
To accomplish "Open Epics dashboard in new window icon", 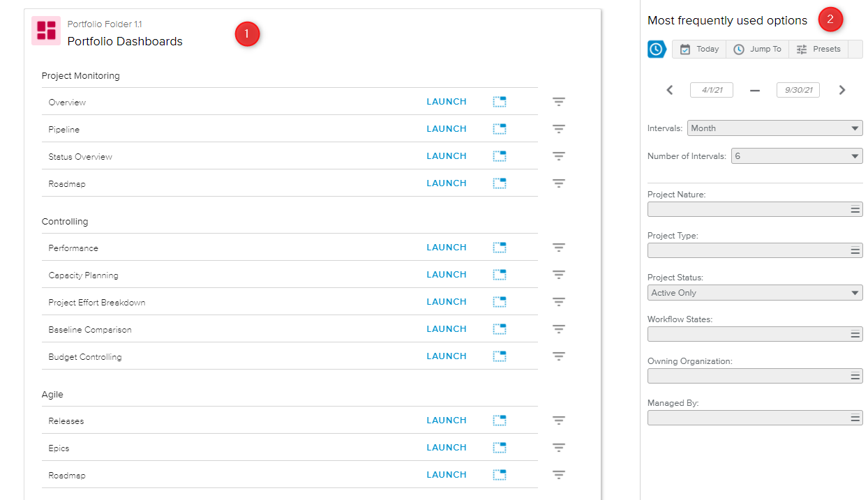I will (x=500, y=448).
